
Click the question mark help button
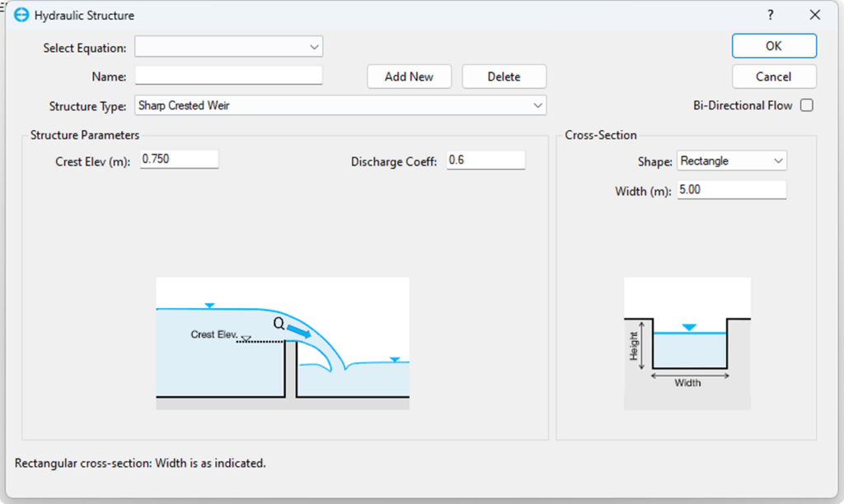(771, 15)
